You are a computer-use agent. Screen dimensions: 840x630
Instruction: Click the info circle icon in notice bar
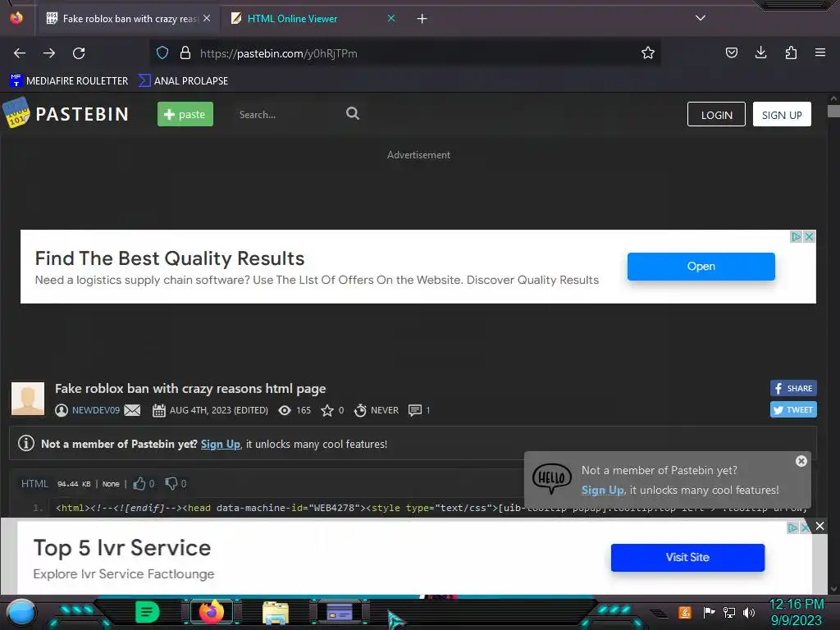[x=26, y=444]
